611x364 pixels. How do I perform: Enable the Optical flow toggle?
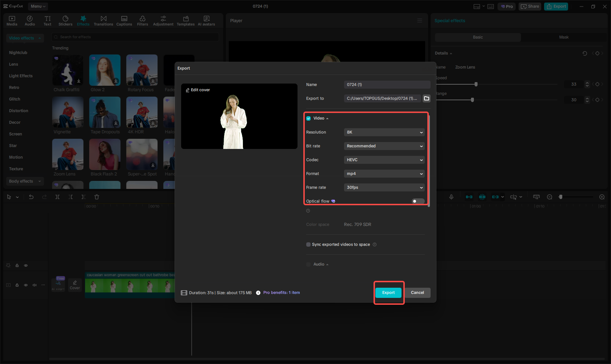pos(418,201)
